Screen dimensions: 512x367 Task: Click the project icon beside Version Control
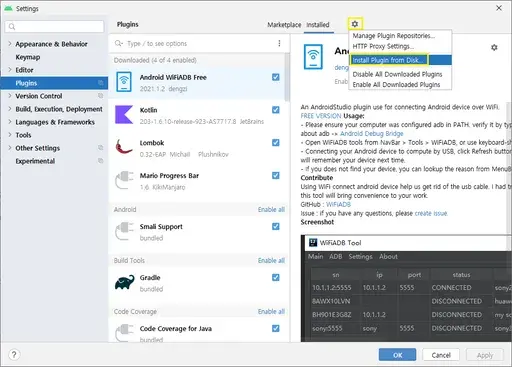101,96
